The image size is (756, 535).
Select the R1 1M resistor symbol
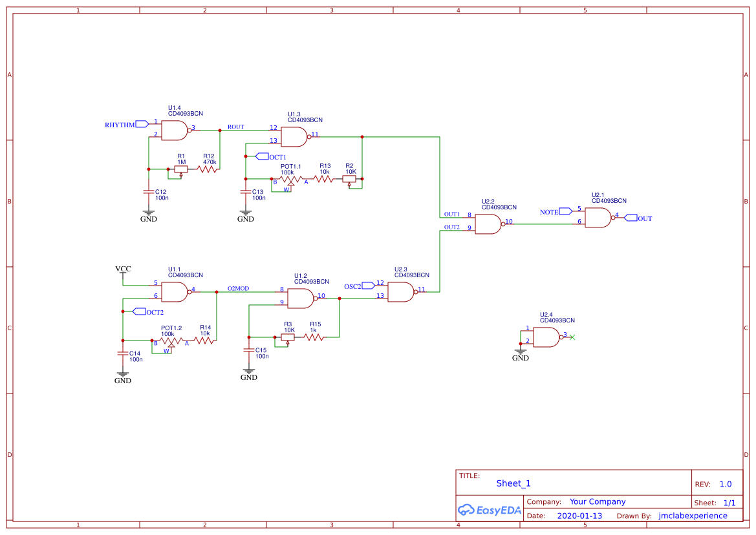[180, 168]
